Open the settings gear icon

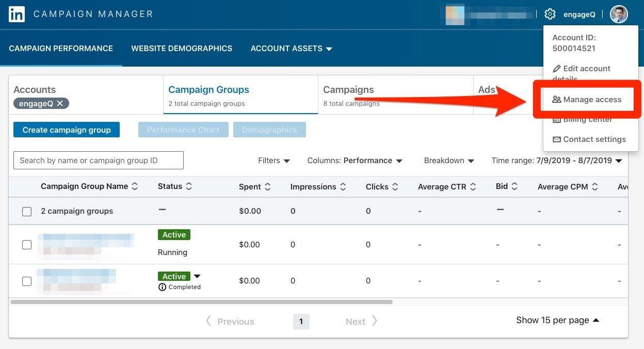coord(550,14)
